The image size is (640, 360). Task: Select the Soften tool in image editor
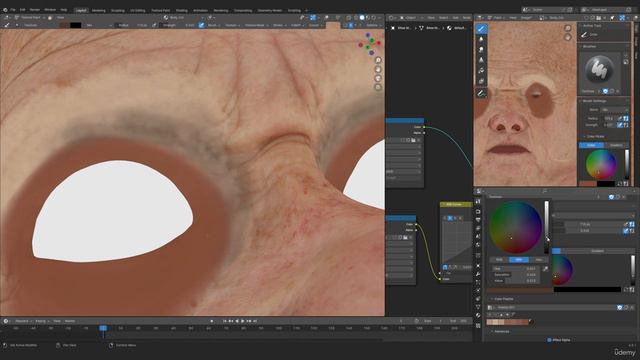(x=481, y=39)
